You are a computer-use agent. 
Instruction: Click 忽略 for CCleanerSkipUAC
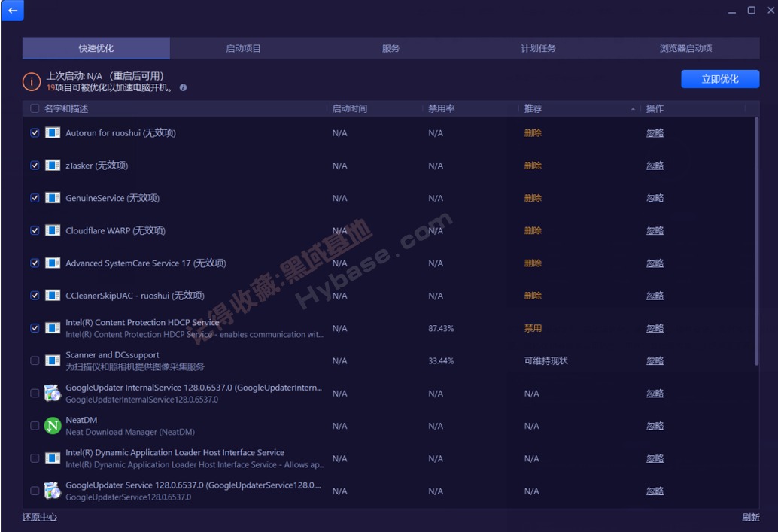655,295
